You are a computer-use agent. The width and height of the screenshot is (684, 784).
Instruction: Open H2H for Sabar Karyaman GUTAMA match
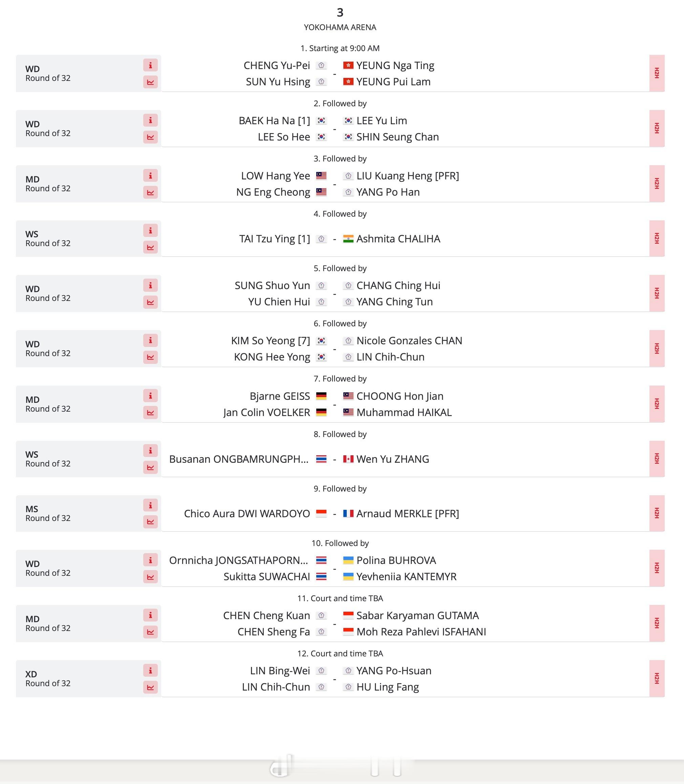pyautogui.click(x=657, y=624)
